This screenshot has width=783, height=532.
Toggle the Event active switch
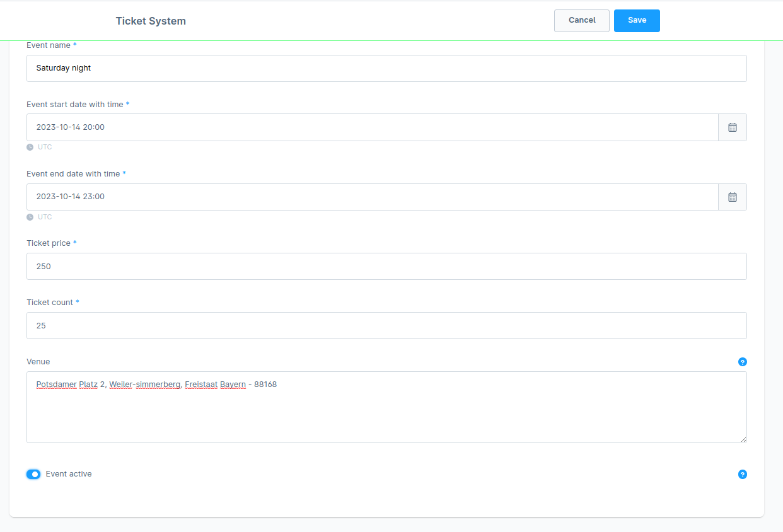33,474
